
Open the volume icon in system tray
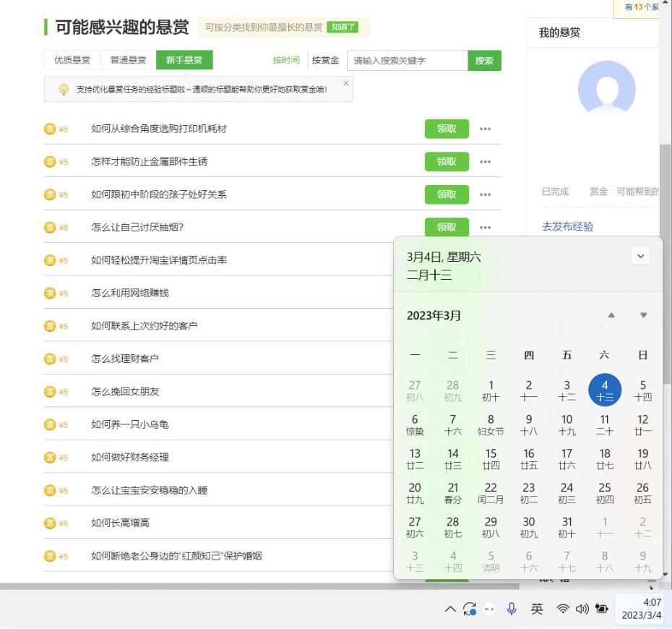(x=582, y=609)
